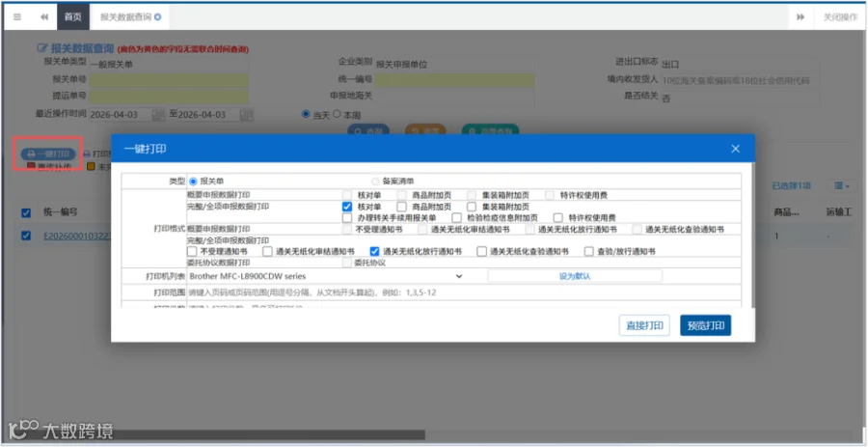
Task: Click the 统一编号 column header
Action: pos(60,212)
